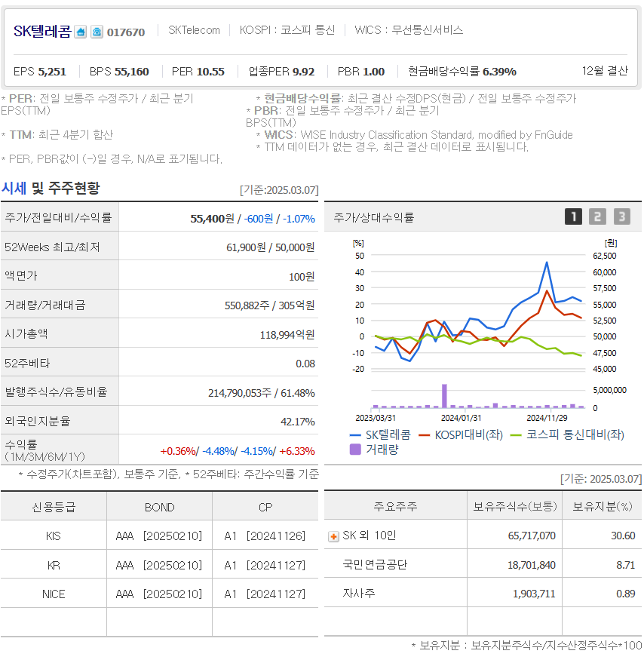Click the KIS credit rating row label
This screenshot has width=644, height=663.
54,536
